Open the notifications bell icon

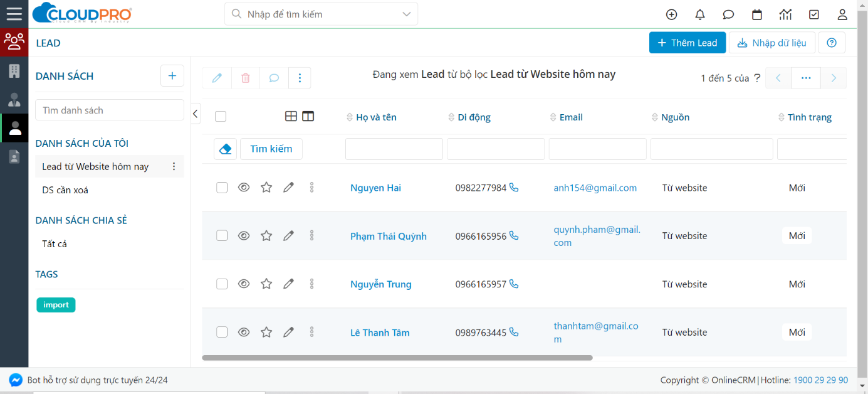pos(700,14)
